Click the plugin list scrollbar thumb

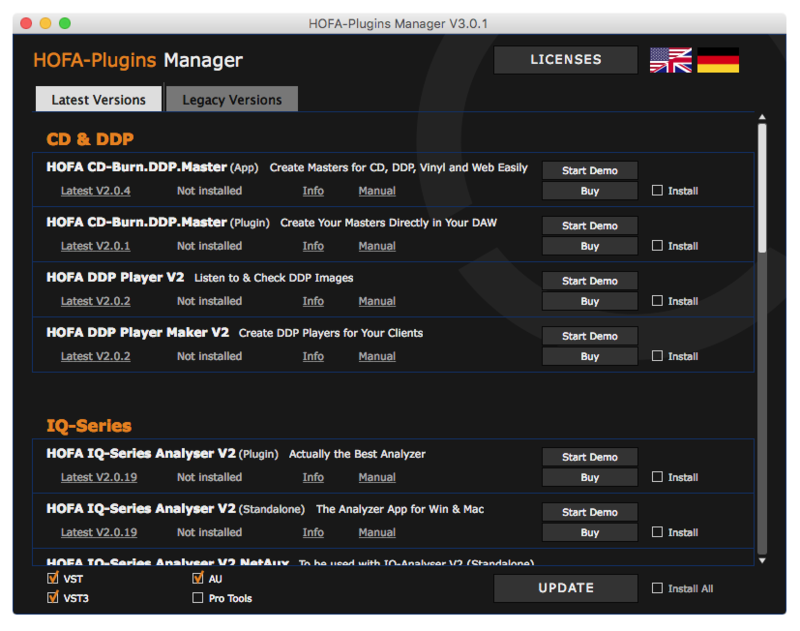pyautogui.click(x=762, y=188)
